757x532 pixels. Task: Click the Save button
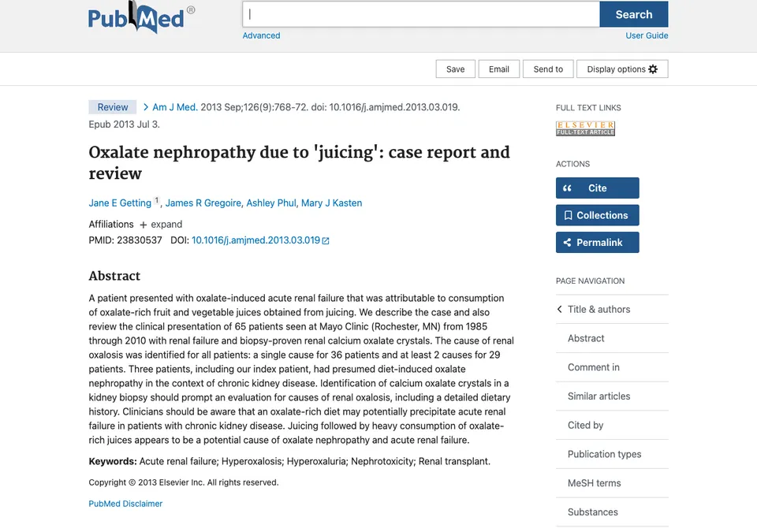(455, 69)
